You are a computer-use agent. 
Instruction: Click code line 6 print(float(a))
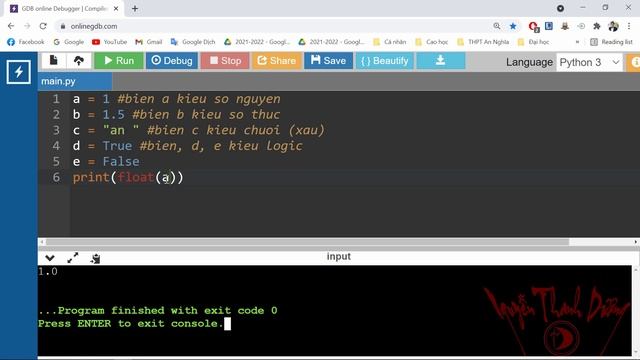coord(128,177)
